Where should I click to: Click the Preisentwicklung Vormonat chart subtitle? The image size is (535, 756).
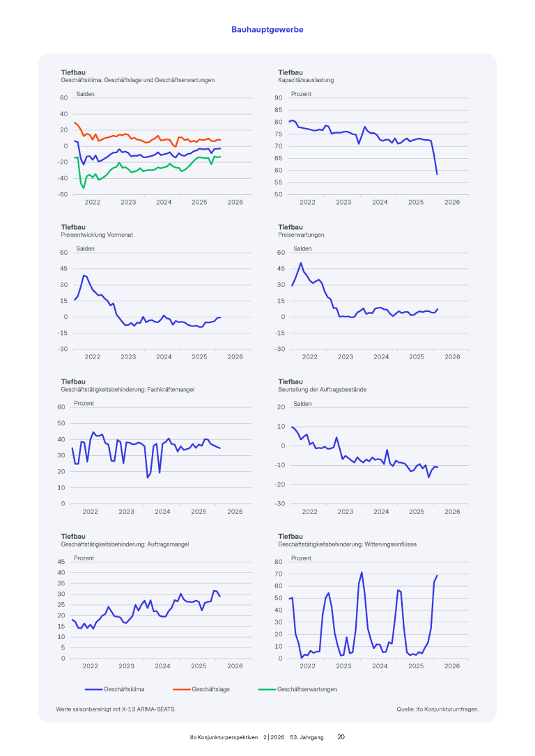click(97, 235)
